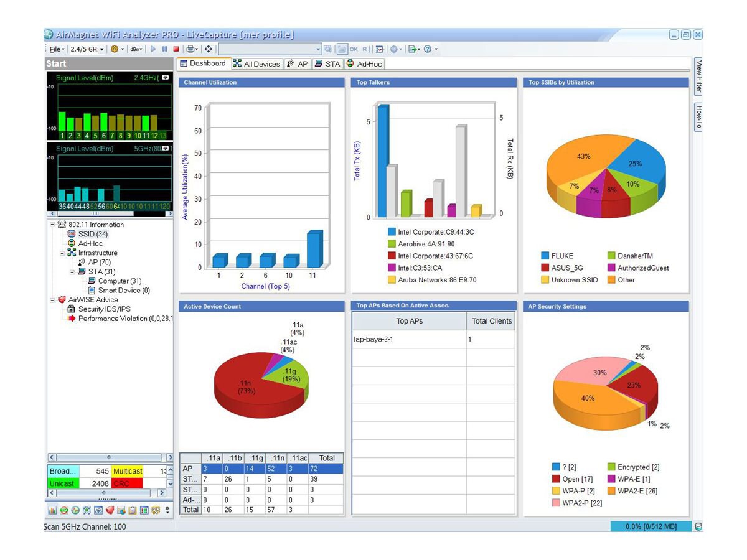Click the clipboard reports icon at bottom left

133,510
